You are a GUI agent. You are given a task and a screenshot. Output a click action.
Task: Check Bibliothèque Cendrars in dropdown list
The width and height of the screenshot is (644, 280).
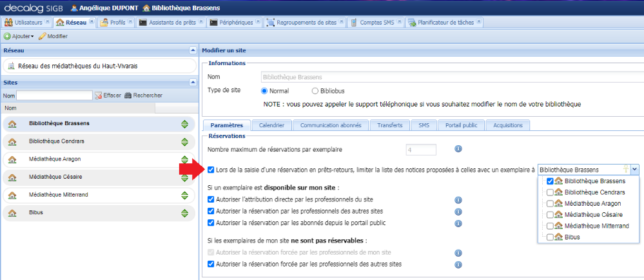tap(551, 192)
